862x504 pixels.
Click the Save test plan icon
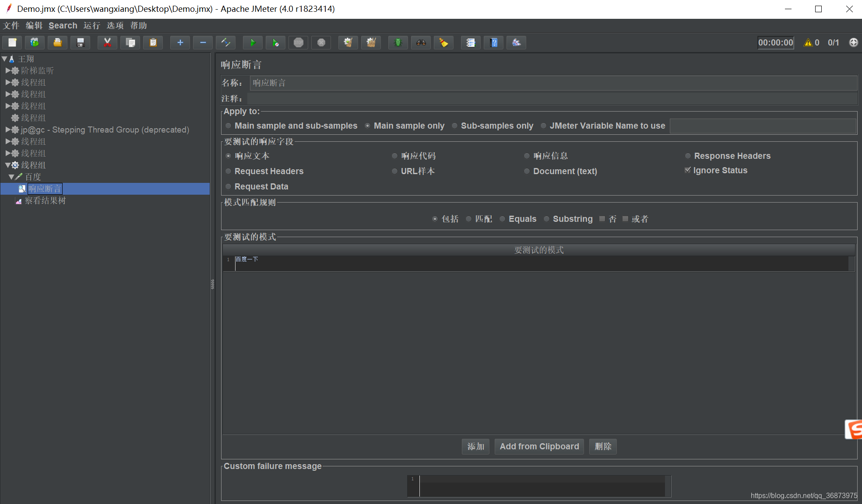pyautogui.click(x=81, y=42)
